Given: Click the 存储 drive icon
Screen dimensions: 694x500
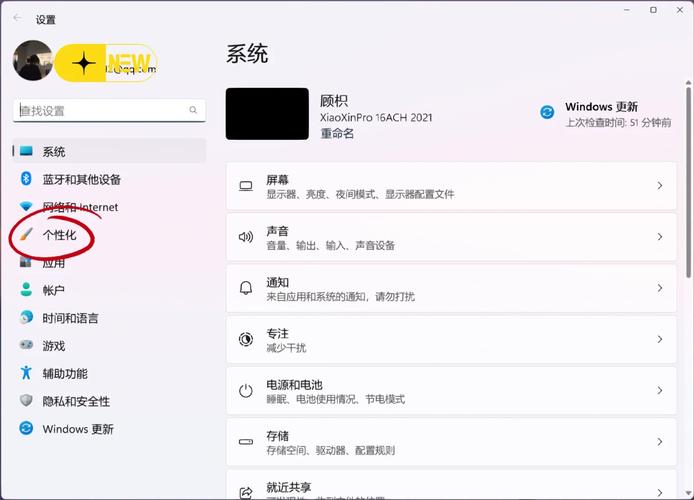Looking at the screenshot, I should (246, 442).
